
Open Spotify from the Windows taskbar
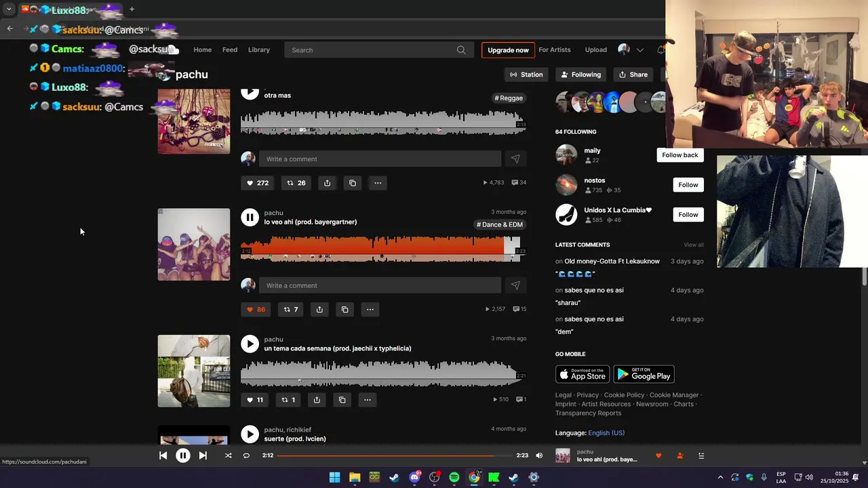pyautogui.click(x=454, y=477)
